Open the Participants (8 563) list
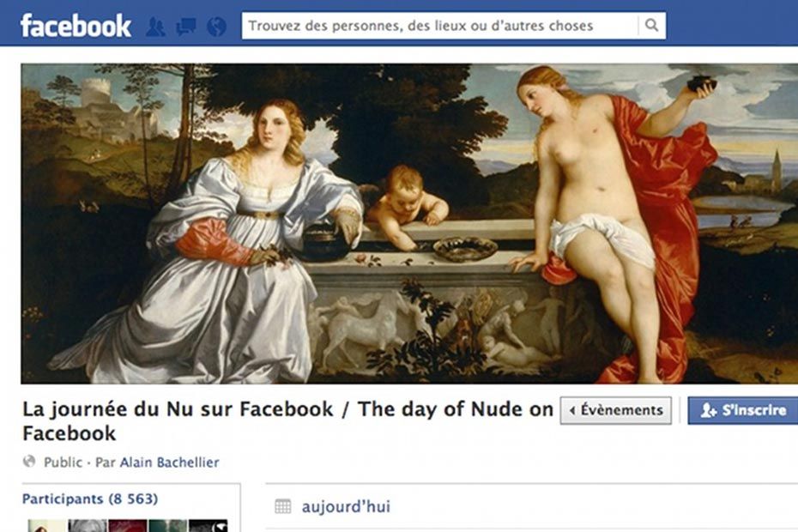The image size is (798, 532). 90,499
